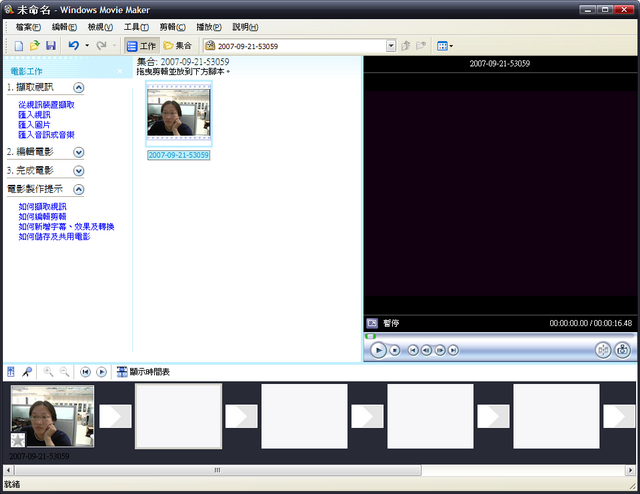
Task: Click the monitor's forward button
Action: tap(453, 350)
